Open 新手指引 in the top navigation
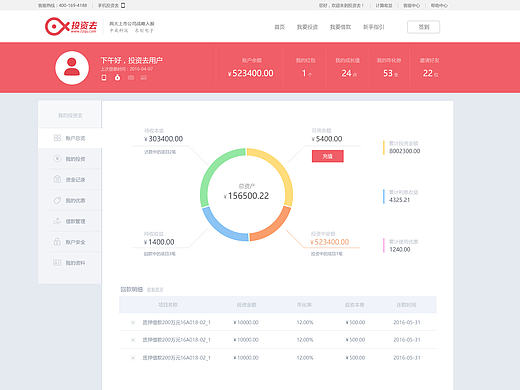Viewport: 520px width, 390px height. (x=374, y=27)
